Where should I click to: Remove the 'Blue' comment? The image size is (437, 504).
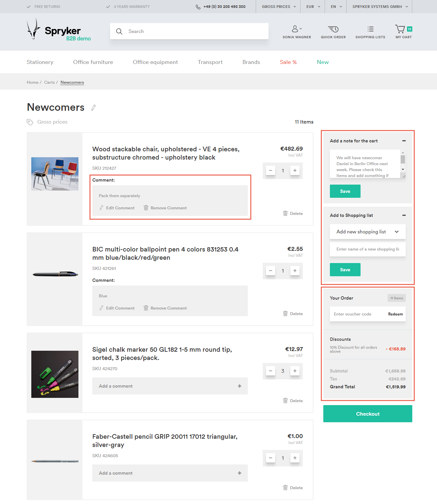[165, 308]
